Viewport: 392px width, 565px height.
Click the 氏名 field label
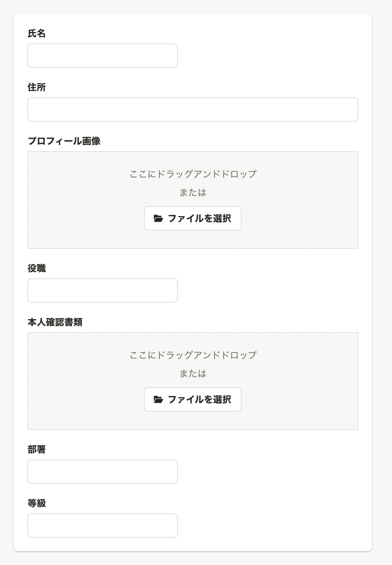pyautogui.click(x=37, y=34)
